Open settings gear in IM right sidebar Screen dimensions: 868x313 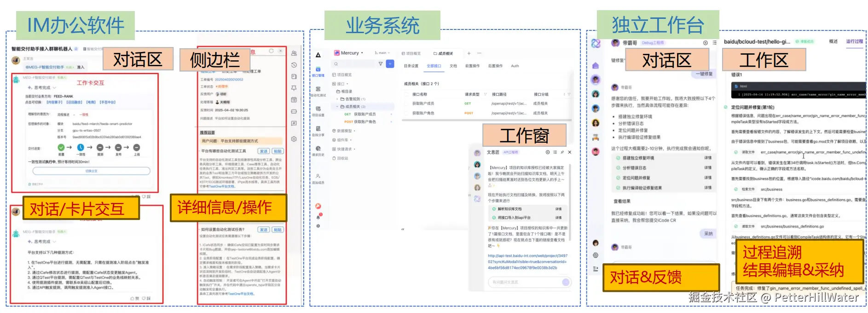tap(294, 139)
